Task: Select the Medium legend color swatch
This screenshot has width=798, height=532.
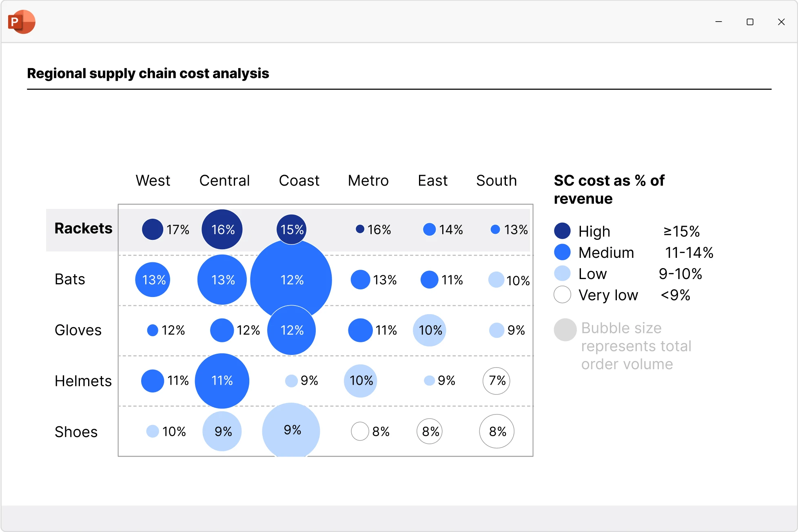Action: [x=562, y=252]
